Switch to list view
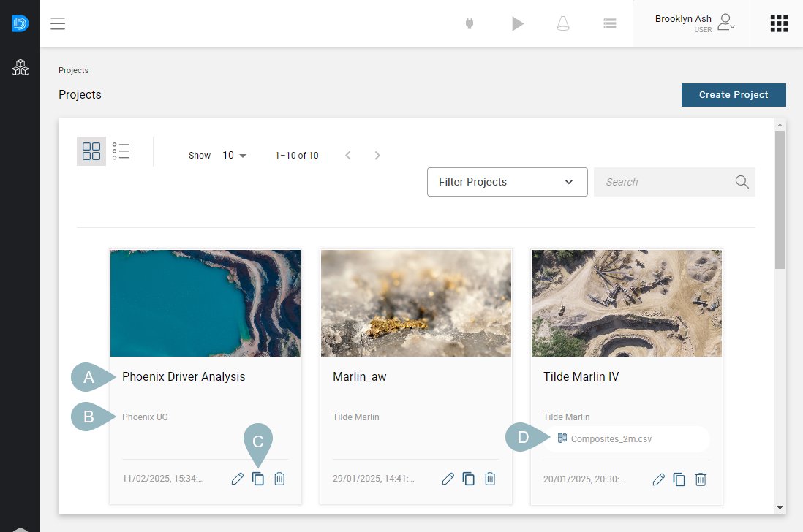 (121, 151)
